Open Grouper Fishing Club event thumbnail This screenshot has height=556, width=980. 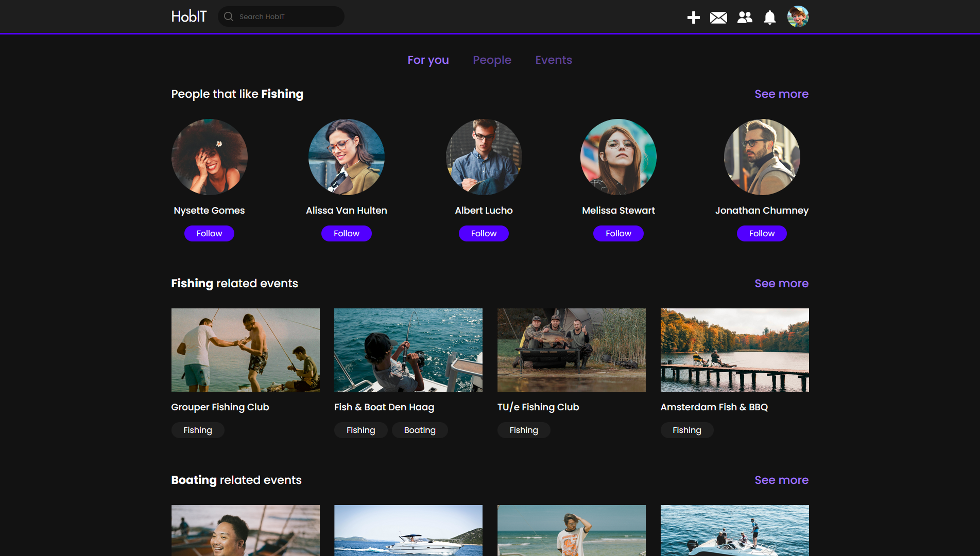(245, 350)
